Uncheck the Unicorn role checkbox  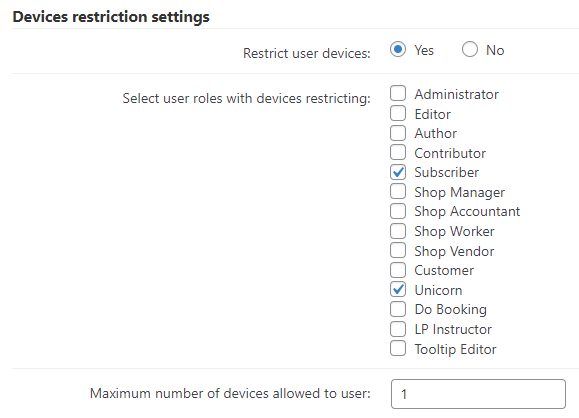coord(398,289)
